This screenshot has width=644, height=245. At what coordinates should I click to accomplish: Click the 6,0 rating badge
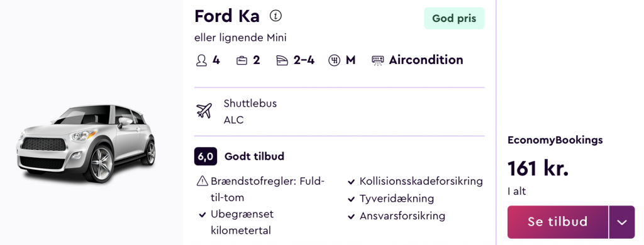coord(206,157)
